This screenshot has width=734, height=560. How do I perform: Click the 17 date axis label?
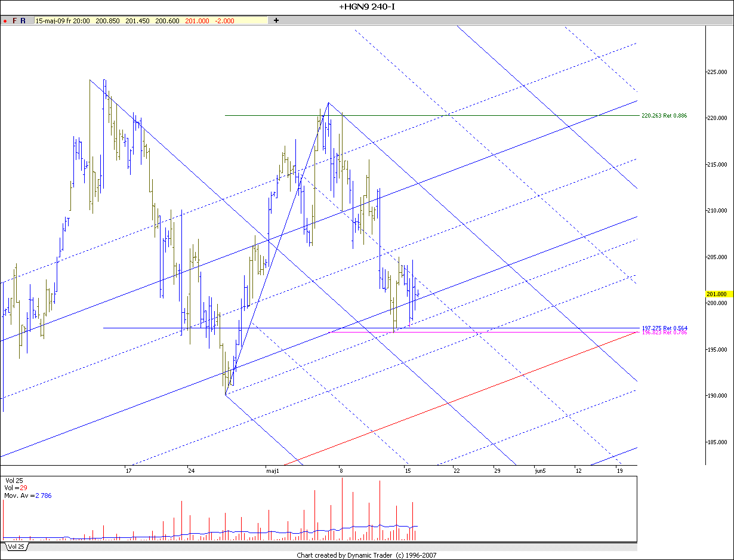click(x=128, y=470)
